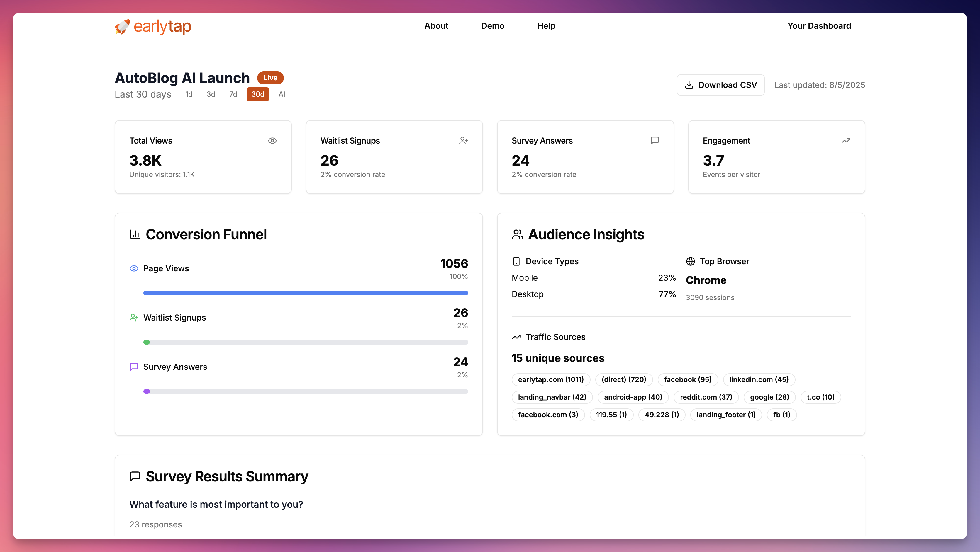The image size is (980, 552).
Task: Click 'What feature is most important to you?'
Action: [216, 505]
